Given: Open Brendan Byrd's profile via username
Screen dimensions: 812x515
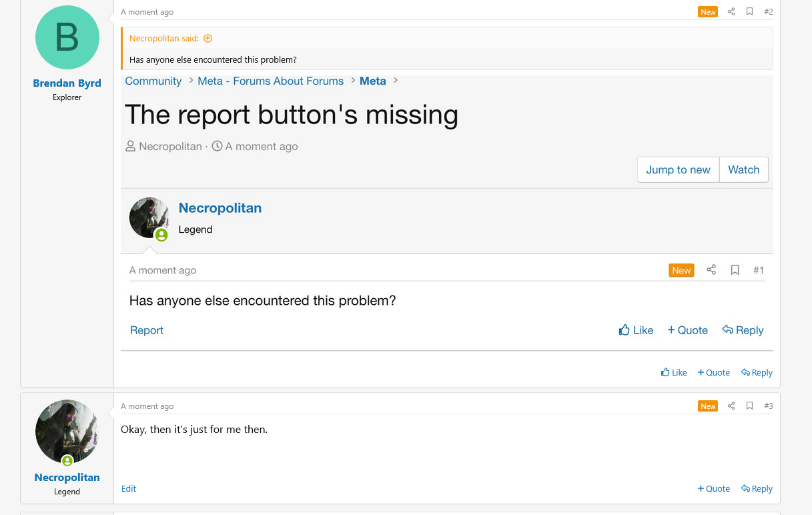Looking at the screenshot, I should [x=67, y=83].
